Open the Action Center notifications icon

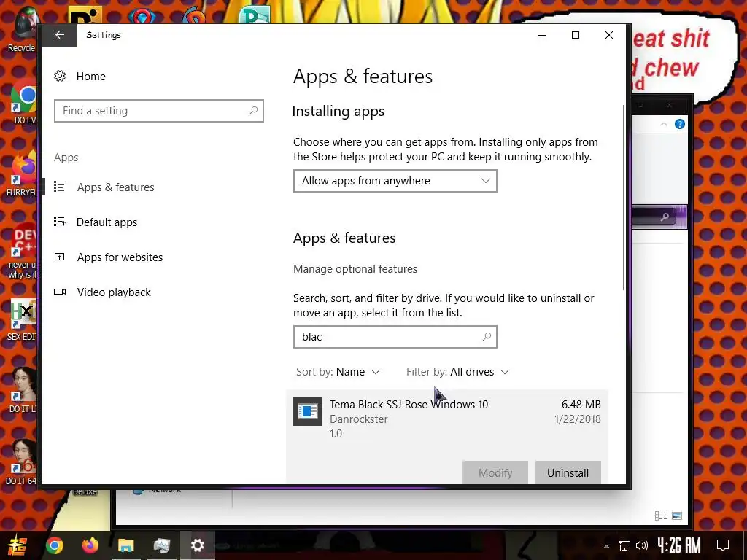723,545
